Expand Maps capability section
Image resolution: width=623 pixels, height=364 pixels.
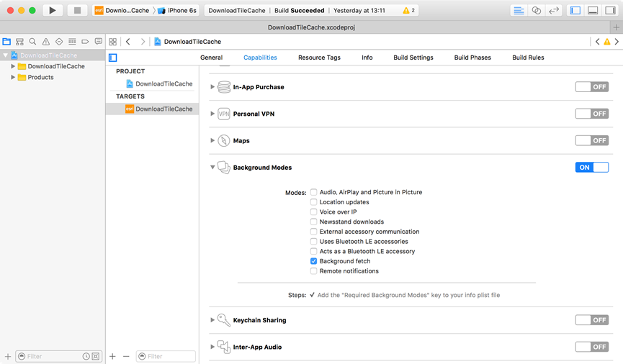pyautogui.click(x=212, y=140)
